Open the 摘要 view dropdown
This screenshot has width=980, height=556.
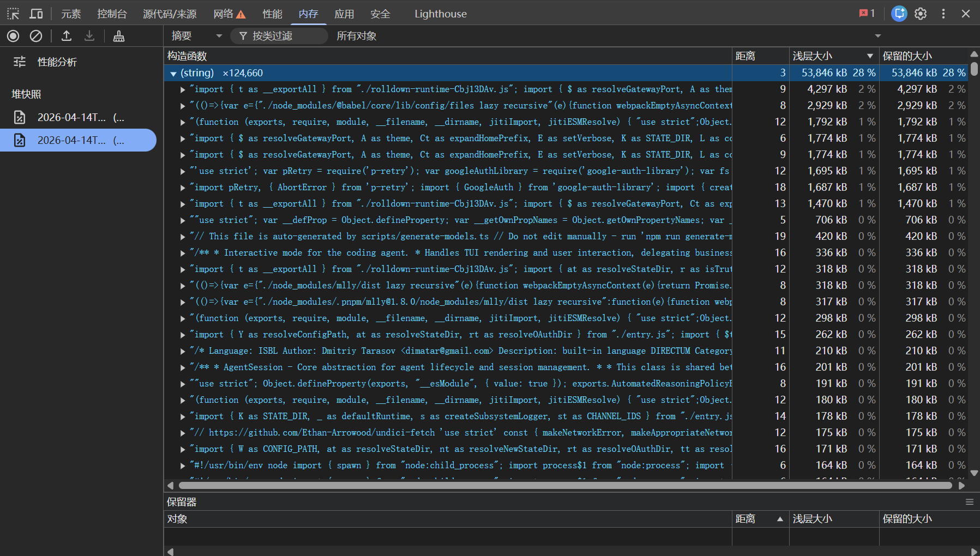(196, 36)
